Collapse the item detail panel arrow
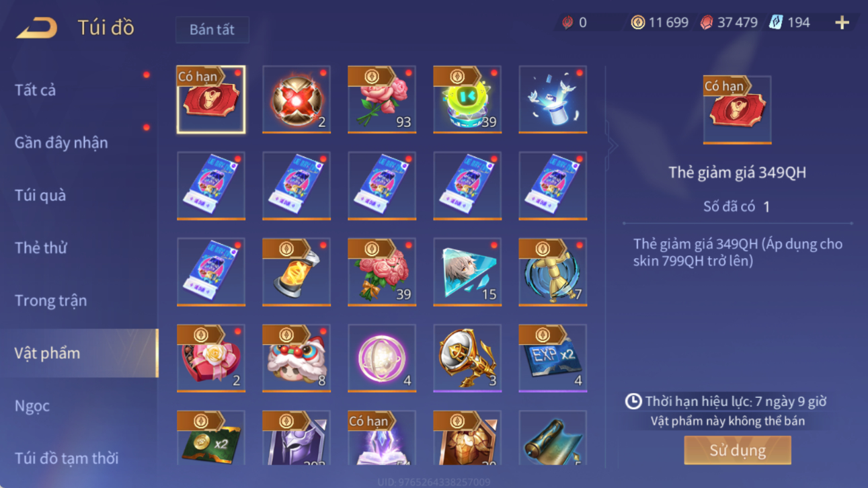The width and height of the screenshot is (868, 488). [x=610, y=145]
